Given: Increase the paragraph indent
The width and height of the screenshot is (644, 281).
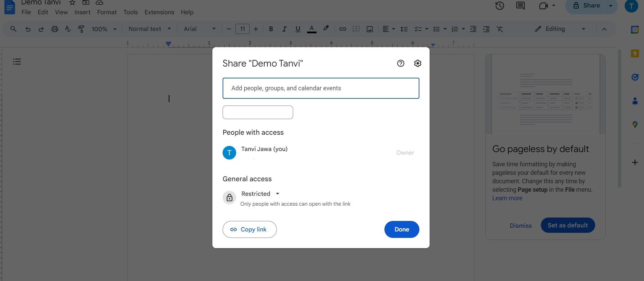Looking at the screenshot, I should tap(486, 29).
